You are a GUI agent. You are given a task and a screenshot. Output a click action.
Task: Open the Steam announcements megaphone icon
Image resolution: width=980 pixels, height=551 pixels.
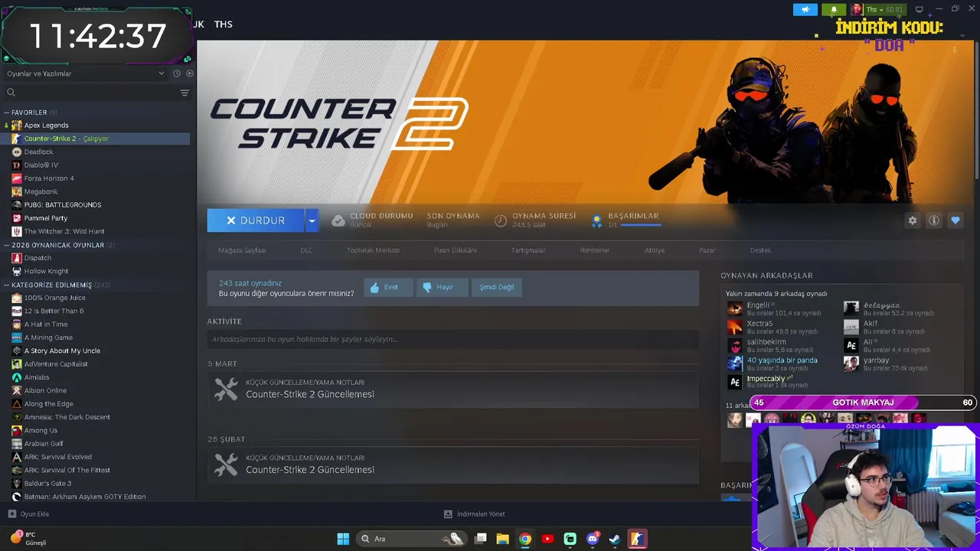point(805,9)
